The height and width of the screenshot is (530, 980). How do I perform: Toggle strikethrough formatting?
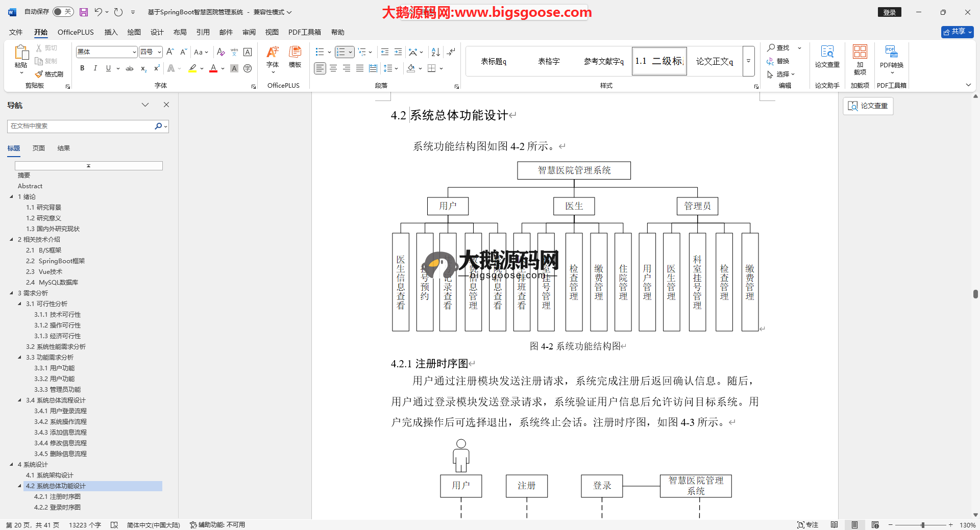coord(130,68)
